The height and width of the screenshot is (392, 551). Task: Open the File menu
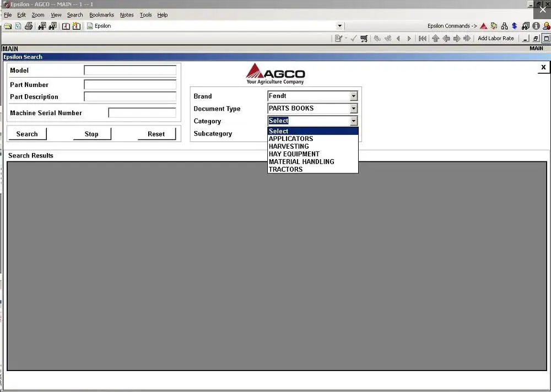pyautogui.click(x=8, y=15)
